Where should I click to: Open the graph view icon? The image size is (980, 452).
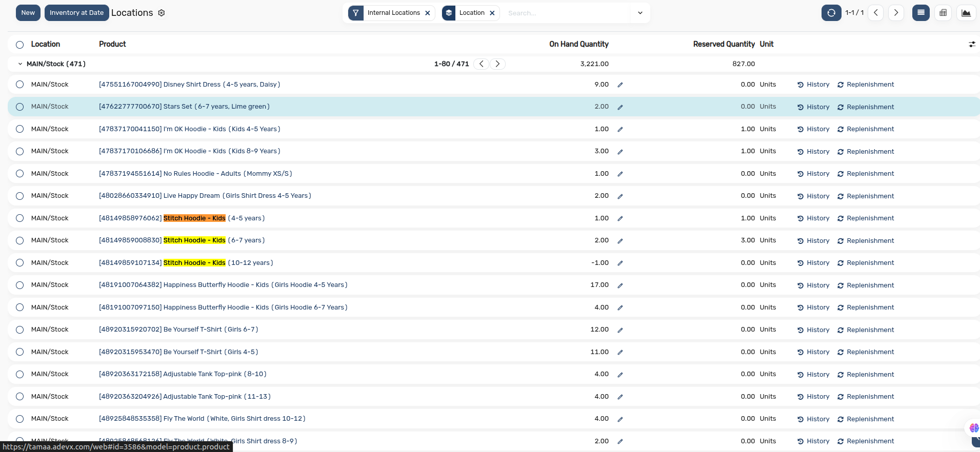click(966, 13)
